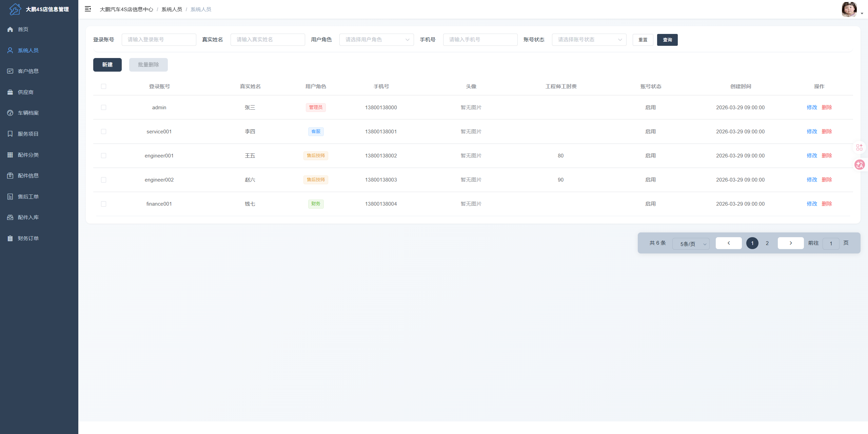This screenshot has height=434, width=868.
Task: Click the 配件入库 inbox icon
Action: point(10,217)
